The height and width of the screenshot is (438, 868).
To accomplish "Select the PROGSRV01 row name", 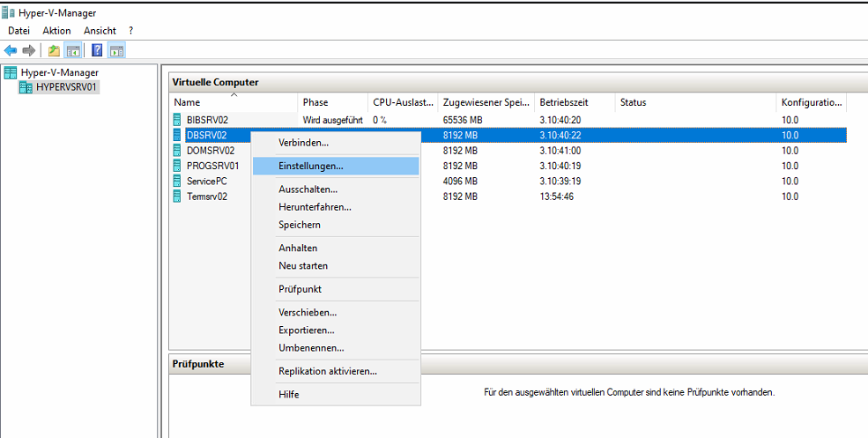I will point(213,166).
